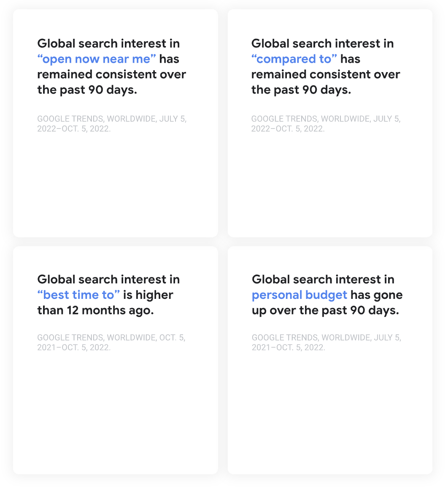
Task: Select the blank area of the personal budget card
Action: [x=330, y=413]
